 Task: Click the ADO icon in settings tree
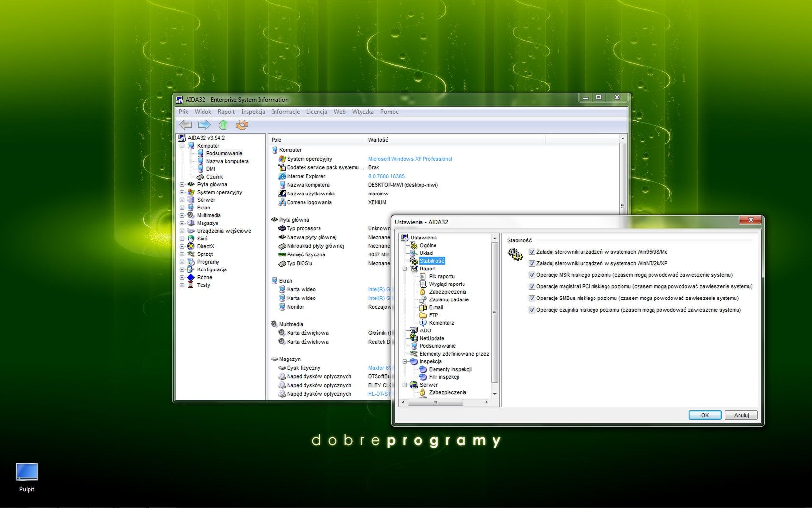pyautogui.click(x=414, y=330)
